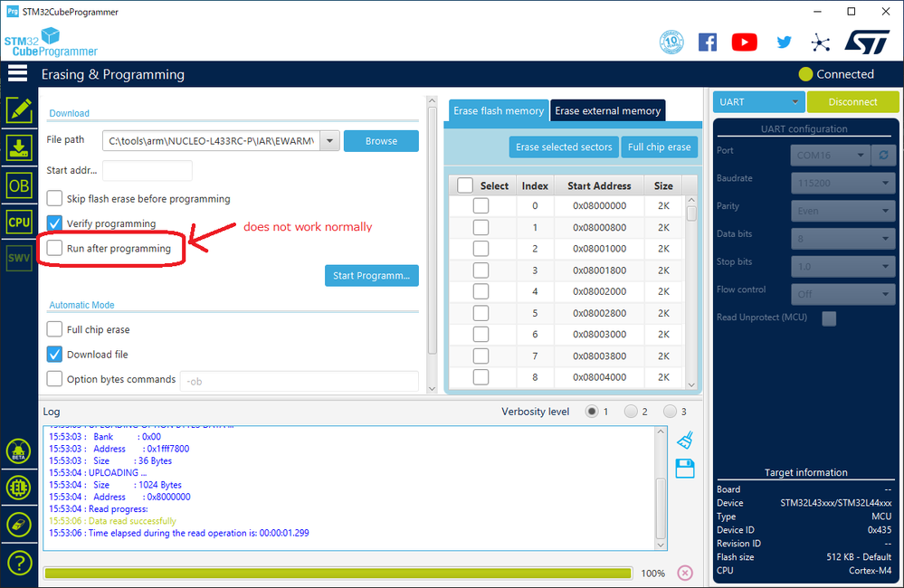904x588 pixels.
Task: Open the Baudrate 115200 dropdown
Action: (842, 184)
